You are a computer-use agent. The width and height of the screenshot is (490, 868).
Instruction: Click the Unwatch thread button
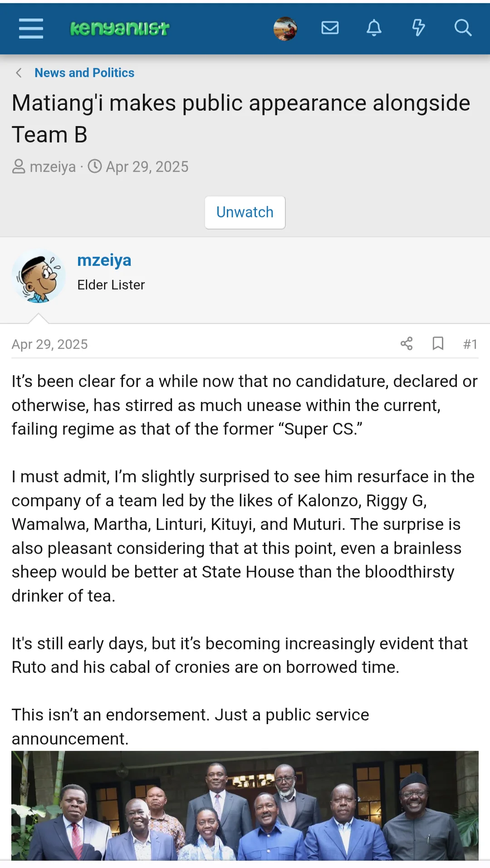click(245, 212)
